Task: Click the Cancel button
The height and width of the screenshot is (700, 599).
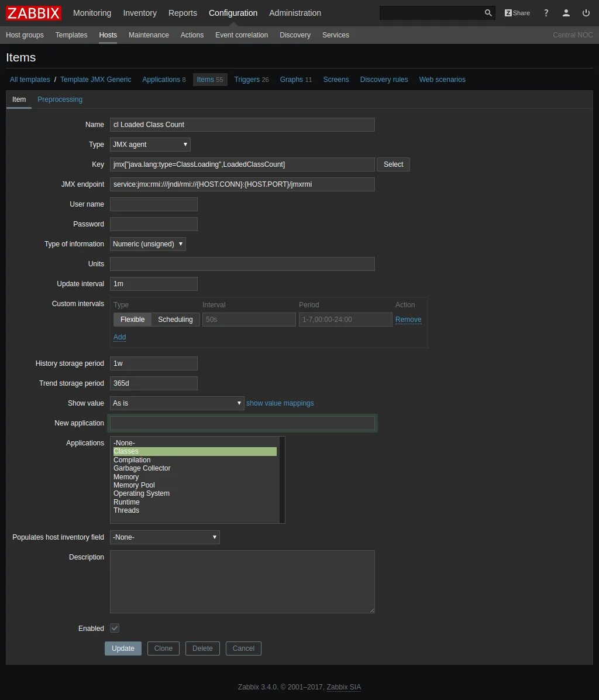Action: coord(243,648)
